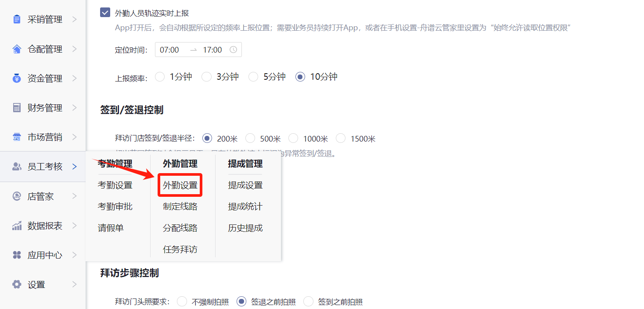Expand 资金管理 submenu arrow
644x309 pixels.
75,78
